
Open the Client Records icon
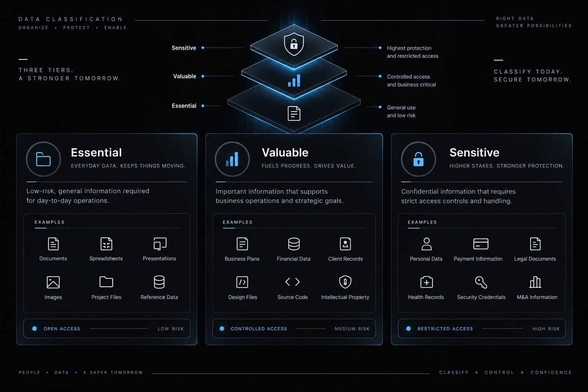345,244
